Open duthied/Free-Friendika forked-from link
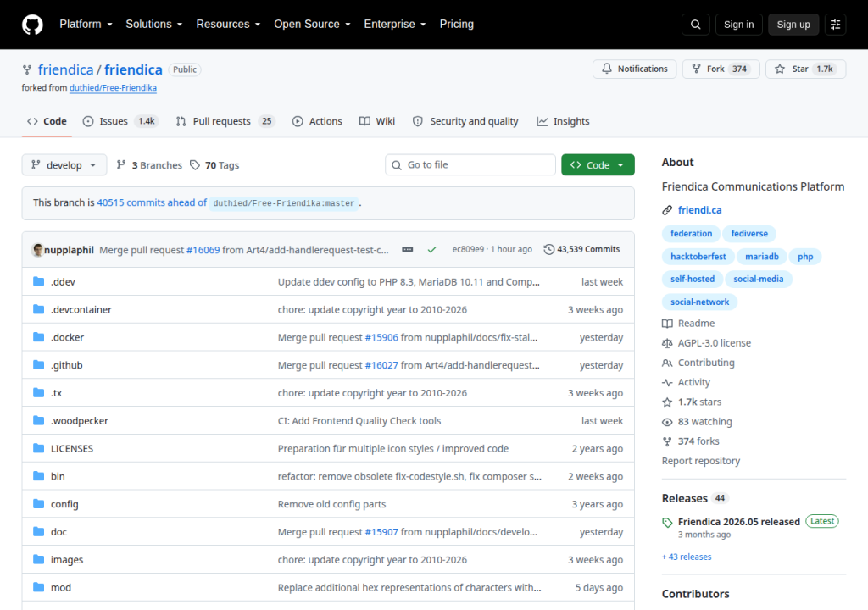Viewport: 868px width, 610px height. (x=113, y=87)
